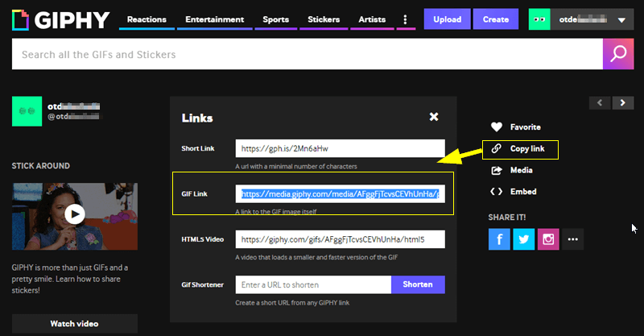644x336 pixels.
Task: Click the Copy link chain icon
Action: pyautogui.click(x=496, y=148)
